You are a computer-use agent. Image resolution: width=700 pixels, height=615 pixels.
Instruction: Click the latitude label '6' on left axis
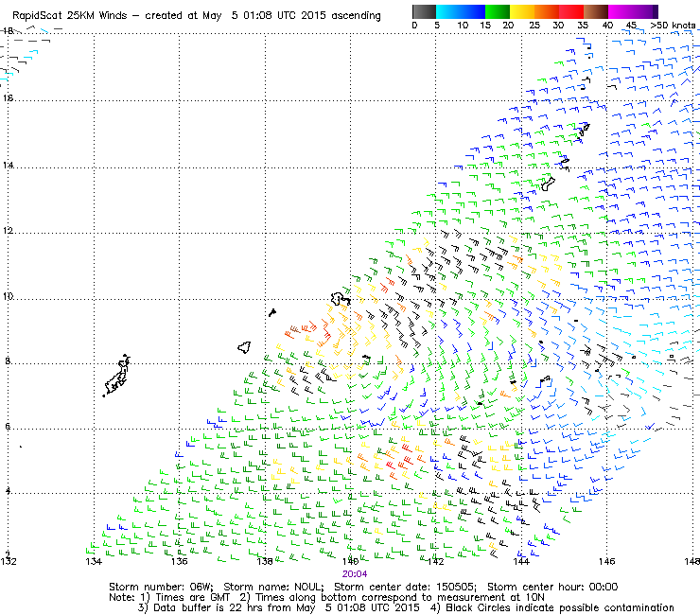(x=8, y=427)
